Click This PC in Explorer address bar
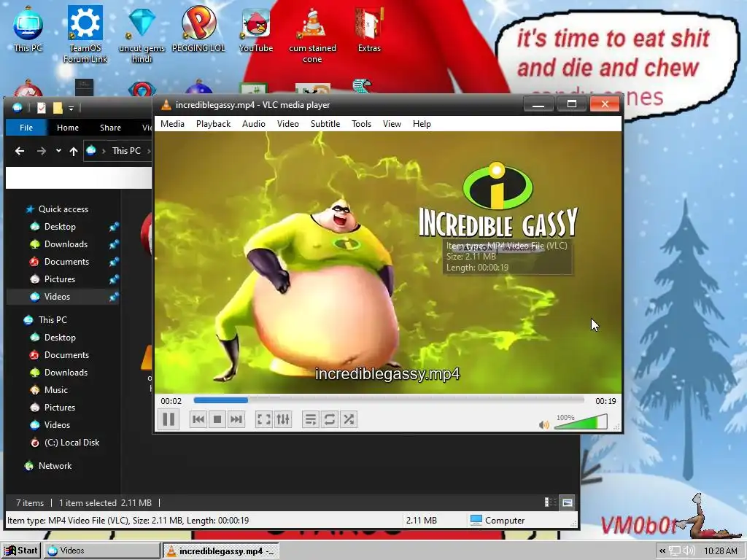 (x=126, y=151)
